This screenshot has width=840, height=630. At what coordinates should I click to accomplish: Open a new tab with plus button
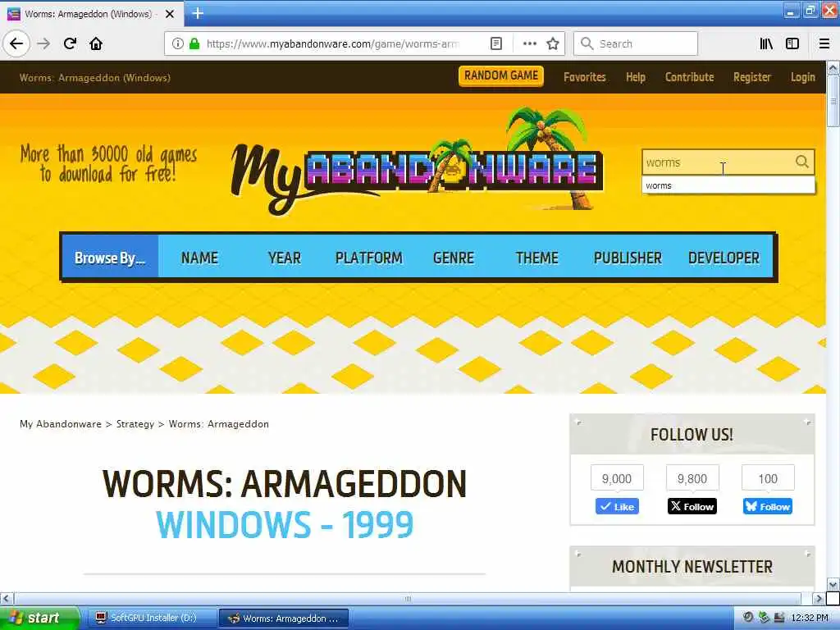(x=198, y=13)
